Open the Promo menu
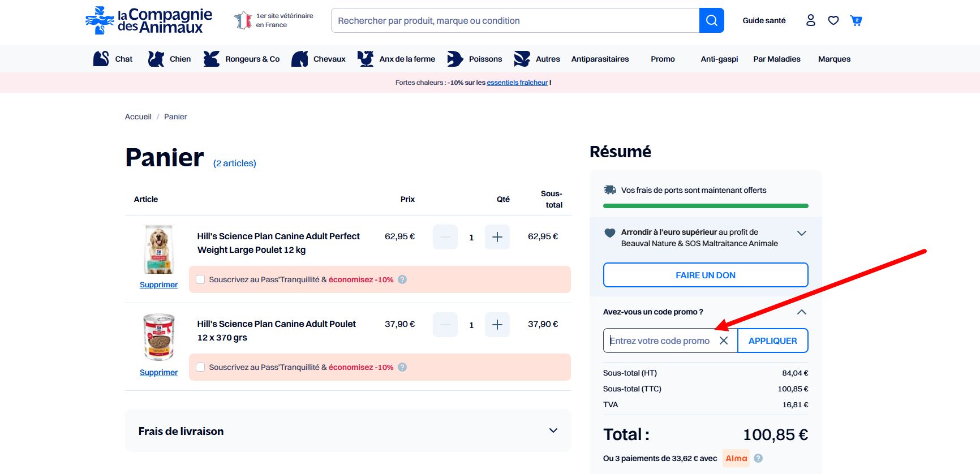Screen dimensions: 980x474 663,59
